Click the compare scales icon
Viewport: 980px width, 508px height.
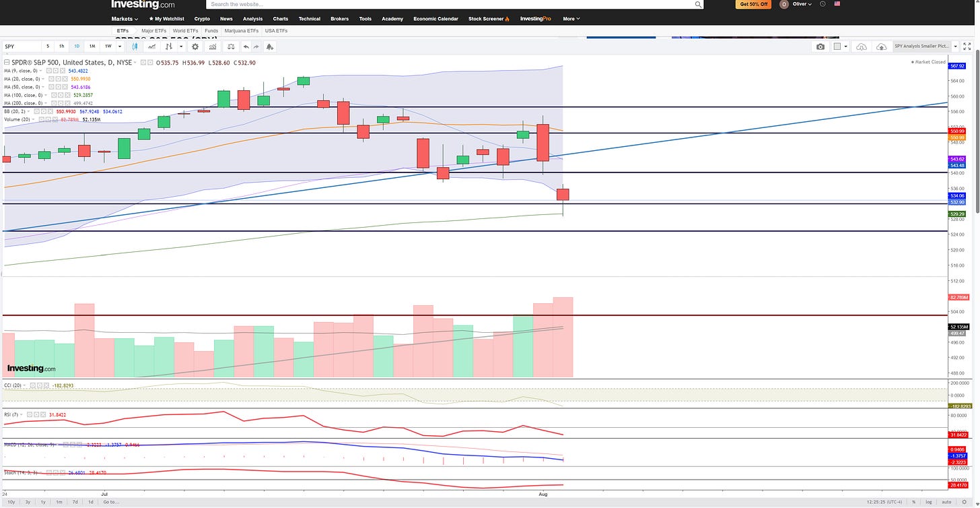pos(231,46)
